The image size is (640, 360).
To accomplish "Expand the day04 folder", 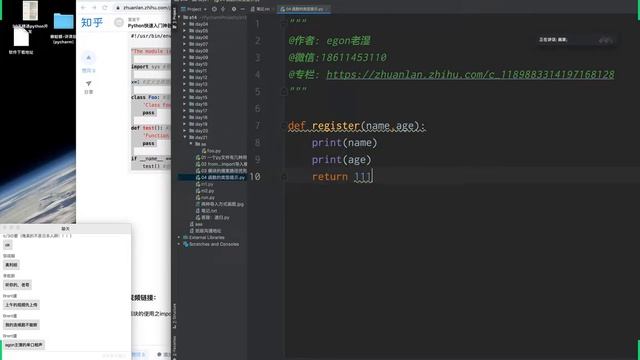I will [185, 24].
